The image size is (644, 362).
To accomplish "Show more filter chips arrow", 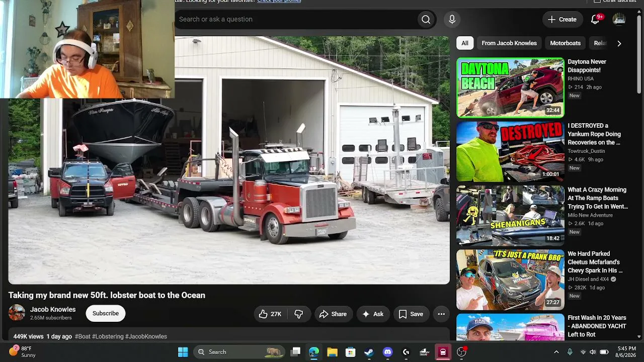I will 619,43.
